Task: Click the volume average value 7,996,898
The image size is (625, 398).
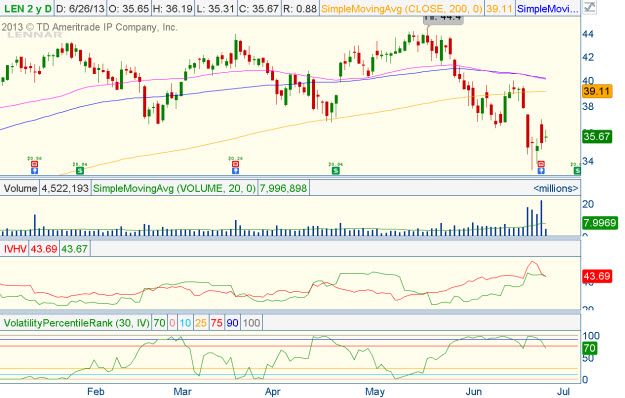Action: [x=283, y=188]
